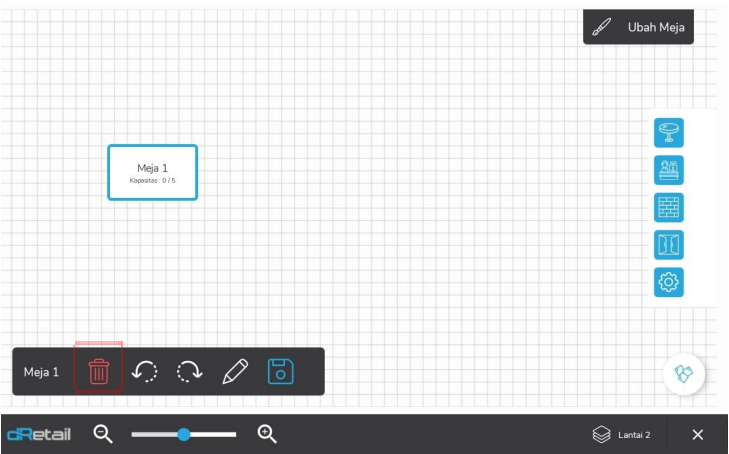Image resolution: width=729 pixels, height=454 pixels.
Task: Open the Lantai 2 floor selector
Action: tap(622, 435)
